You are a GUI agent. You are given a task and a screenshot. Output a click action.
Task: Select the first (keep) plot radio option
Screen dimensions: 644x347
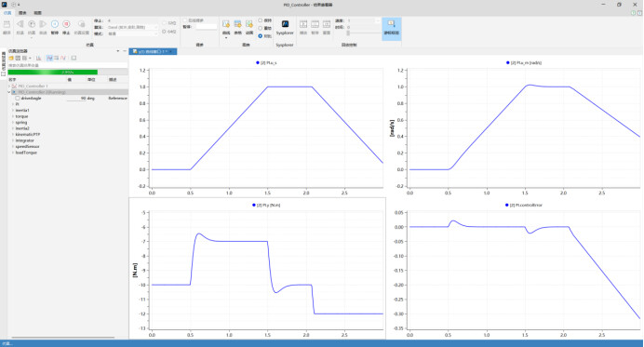point(260,20)
